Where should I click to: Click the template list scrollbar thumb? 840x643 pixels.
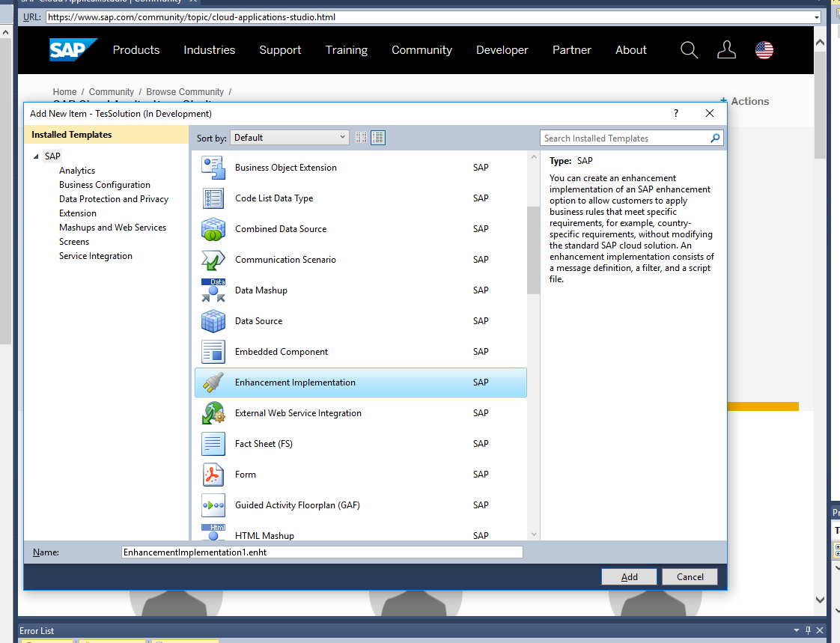533,250
